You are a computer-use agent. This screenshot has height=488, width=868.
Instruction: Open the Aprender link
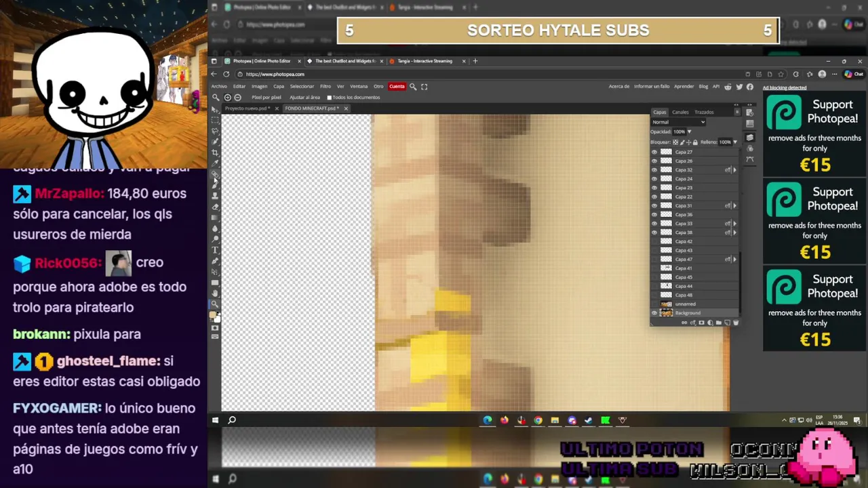[684, 86]
